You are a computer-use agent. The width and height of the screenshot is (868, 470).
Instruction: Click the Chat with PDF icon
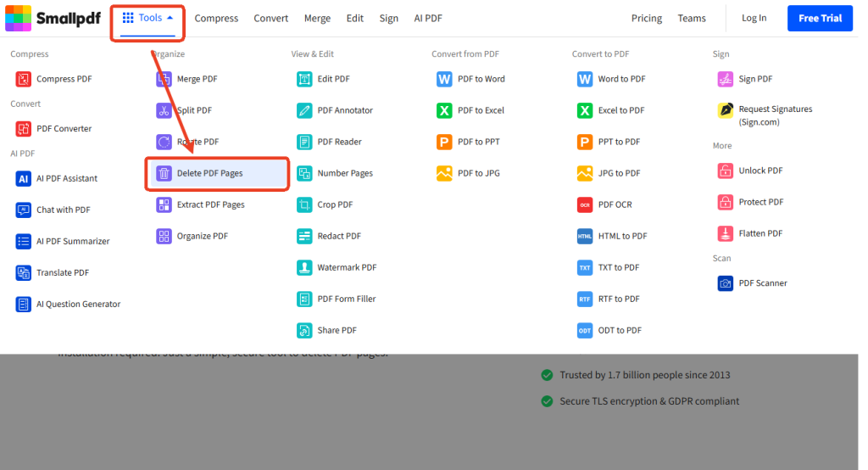[x=23, y=210]
